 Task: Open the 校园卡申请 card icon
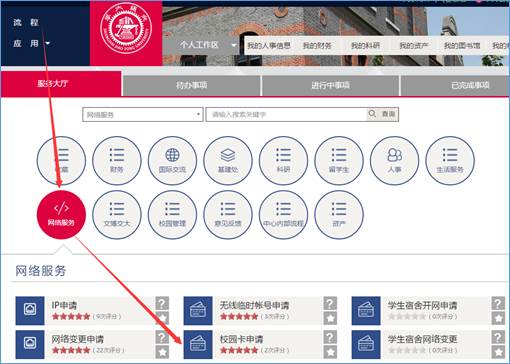pos(198,344)
